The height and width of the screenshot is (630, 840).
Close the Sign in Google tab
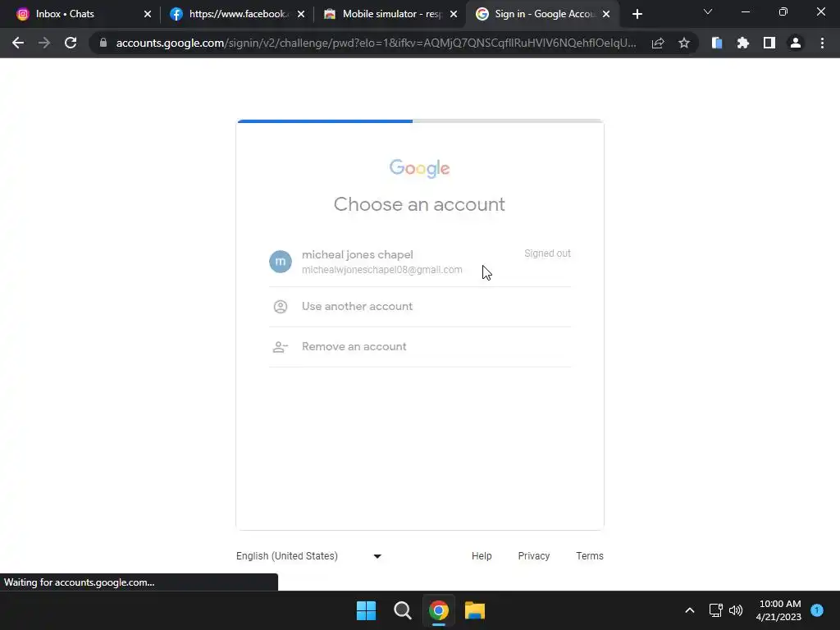(x=606, y=14)
